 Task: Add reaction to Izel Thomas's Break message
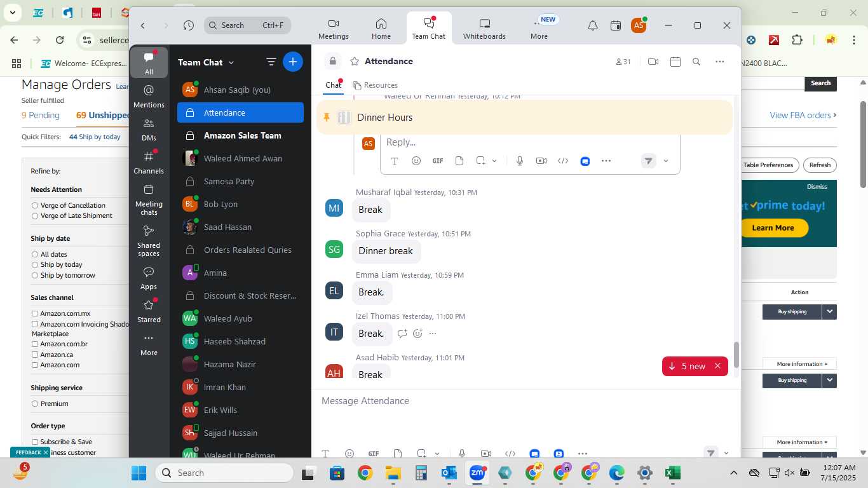(417, 334)
